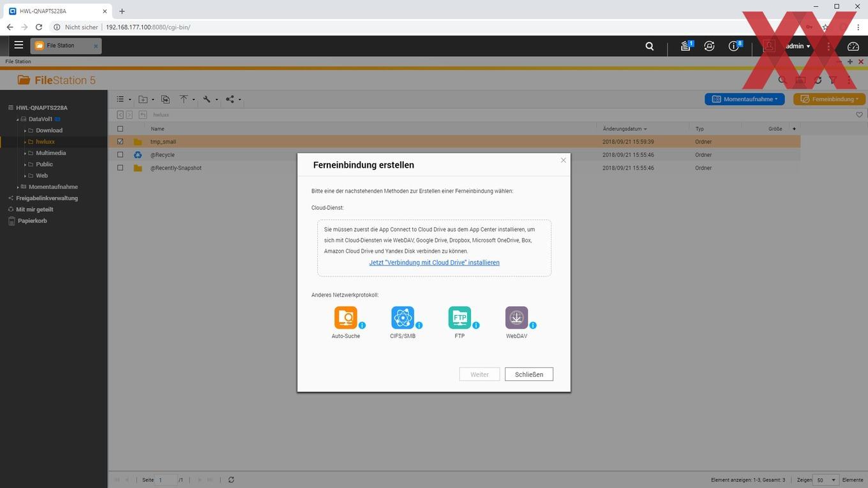Viewport: 868px width, 488px height.
Task: Open the @Recently-Snapshot folder name
Action: pyautogui.click(x=176, y=168)
